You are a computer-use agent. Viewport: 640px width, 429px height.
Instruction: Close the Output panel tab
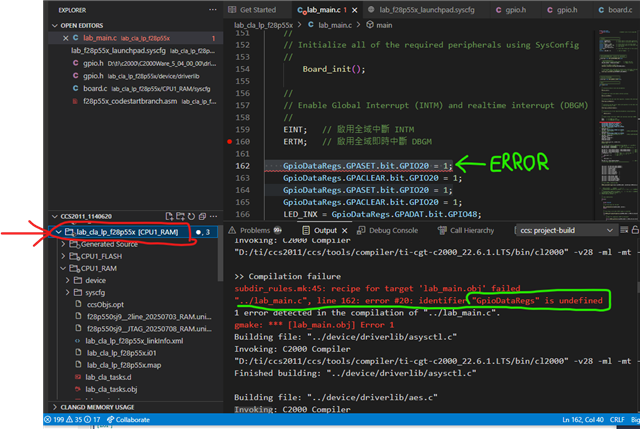pyautogui.click(x=345, y=230)
